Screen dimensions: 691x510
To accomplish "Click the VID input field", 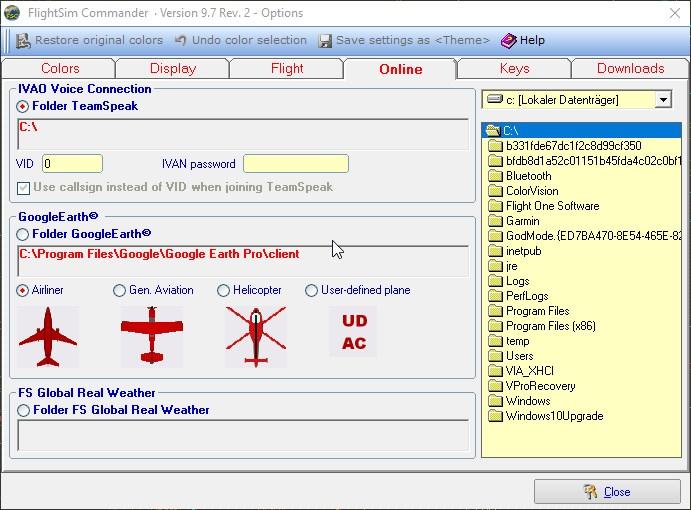I will pos(71,164).
